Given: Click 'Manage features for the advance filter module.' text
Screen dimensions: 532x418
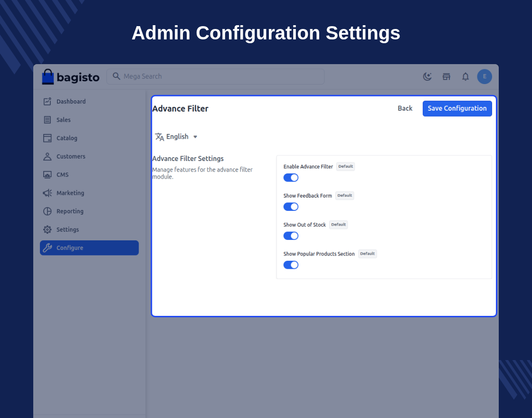Looking at the screenshot, I should click(x=202, y=173).
